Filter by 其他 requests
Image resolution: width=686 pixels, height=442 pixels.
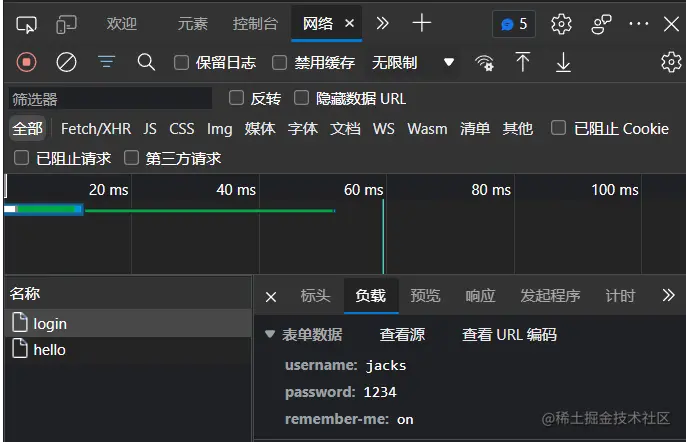point(518,129)
